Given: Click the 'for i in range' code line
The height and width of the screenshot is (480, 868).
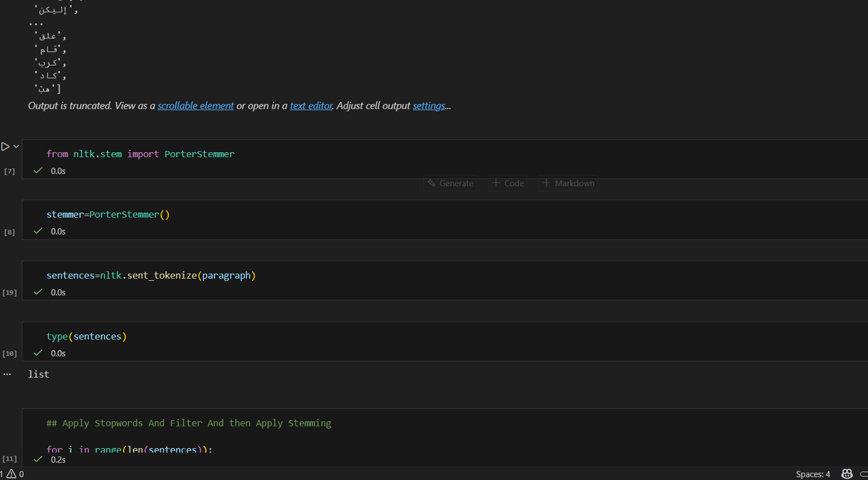Looking at the screenshot, I should 129,450.
